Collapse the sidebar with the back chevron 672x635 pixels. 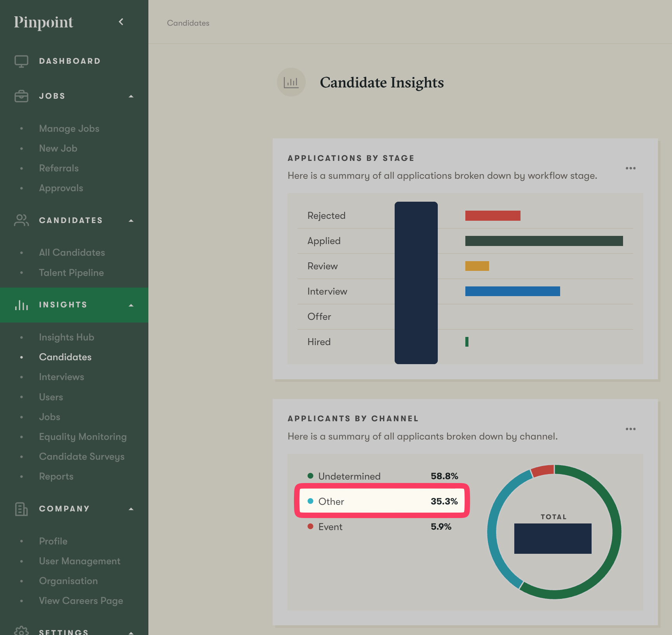pos(121,22)
